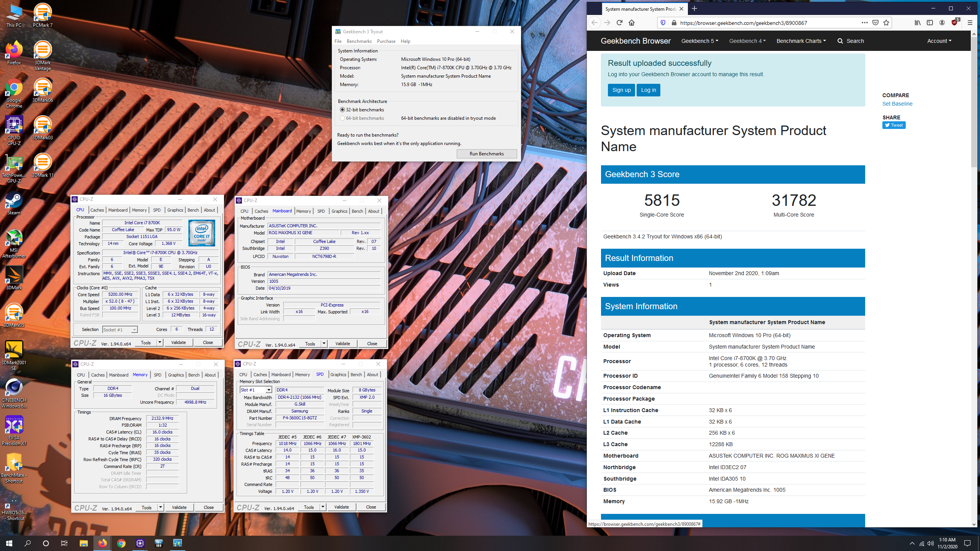The width and height of the screenshot is (980, 551).
Task: Open the PCMark 7 desktop icon
Action: coord(42,15)
